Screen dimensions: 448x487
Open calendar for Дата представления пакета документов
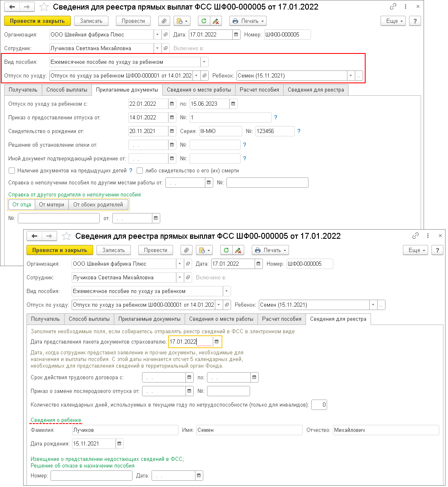(217, 342)
